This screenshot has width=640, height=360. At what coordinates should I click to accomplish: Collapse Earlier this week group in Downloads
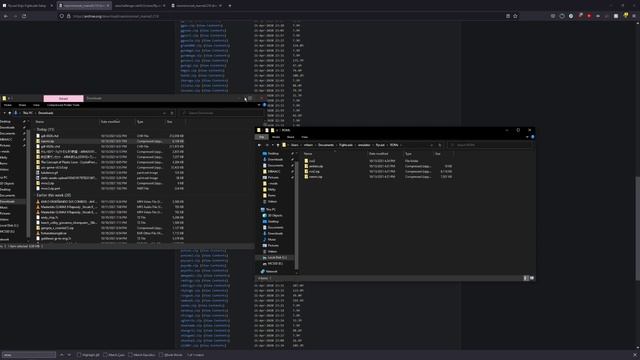point(53,196)
